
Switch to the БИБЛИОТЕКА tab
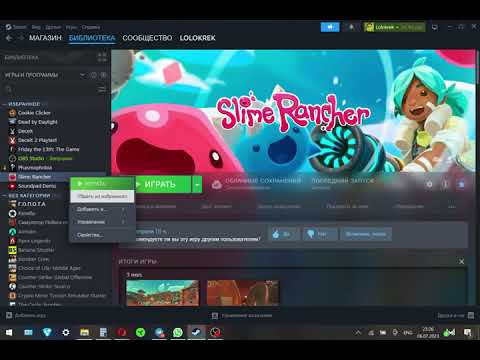click(x=92, y=38)
